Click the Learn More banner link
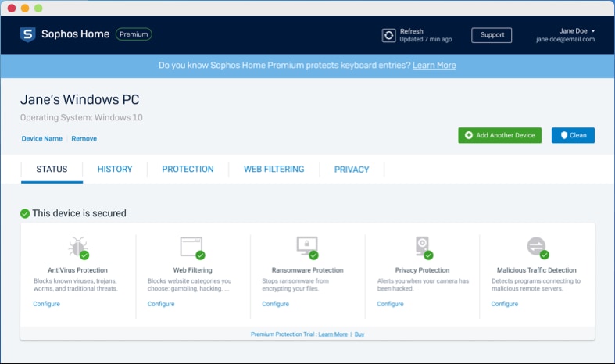The height and width of the screenshot is (364, 615). [434, 66]
